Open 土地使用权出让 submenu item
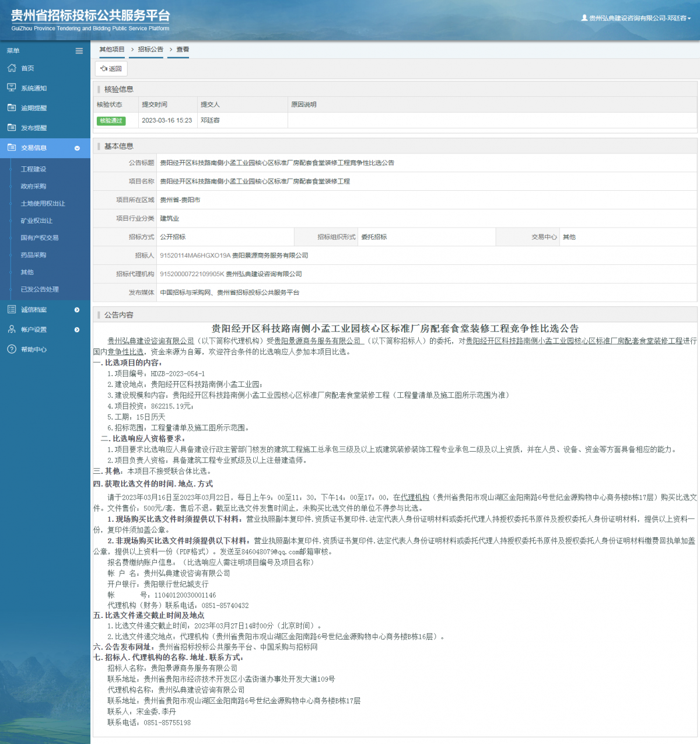The image size is (700, 744). point(43,204)
